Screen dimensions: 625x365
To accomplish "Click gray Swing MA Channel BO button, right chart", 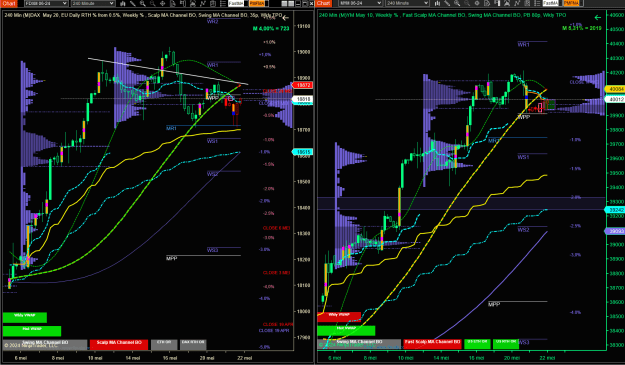I will point(359,344).
